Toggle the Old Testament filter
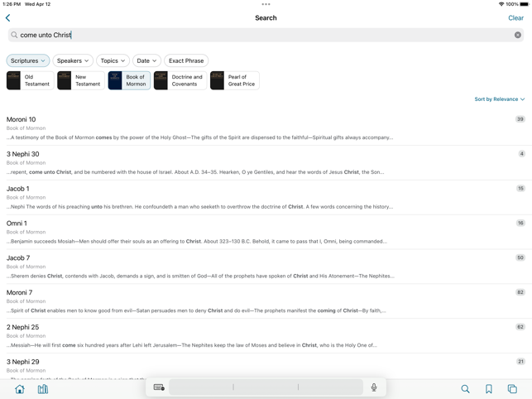This screenshot has width=532, height=399. click(x=30, y=80)
